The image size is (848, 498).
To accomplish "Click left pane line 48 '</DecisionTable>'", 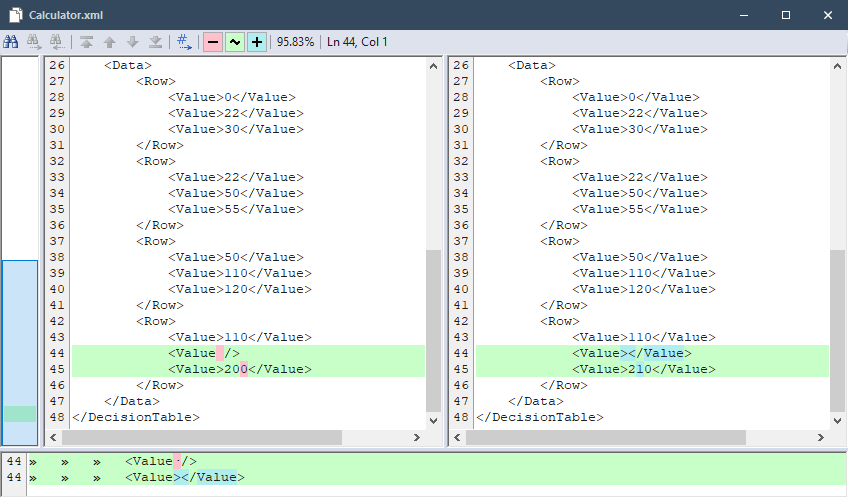I will point(136,417).
